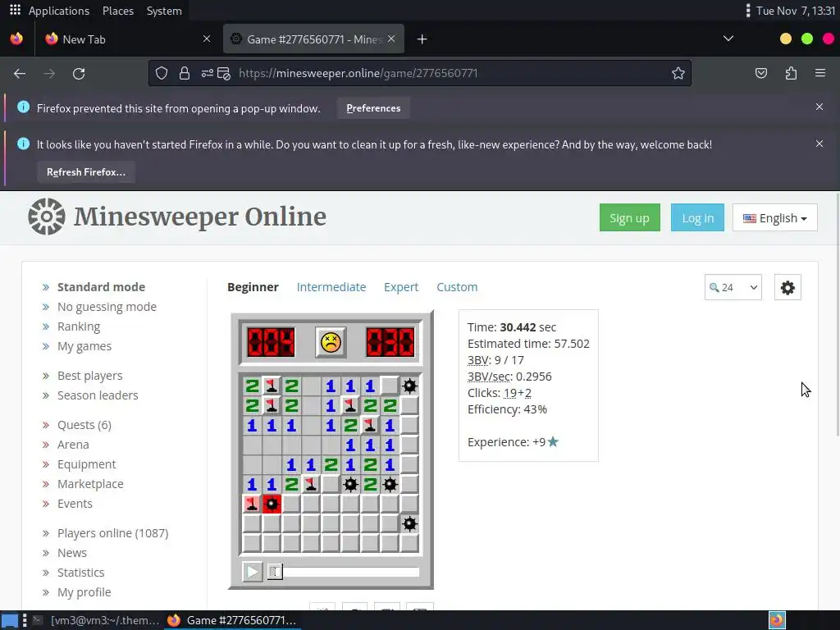Dismiss the pop-up blocked notification
Image resolution: width=840 pixels, height=630 pixels.
(819, 107)
